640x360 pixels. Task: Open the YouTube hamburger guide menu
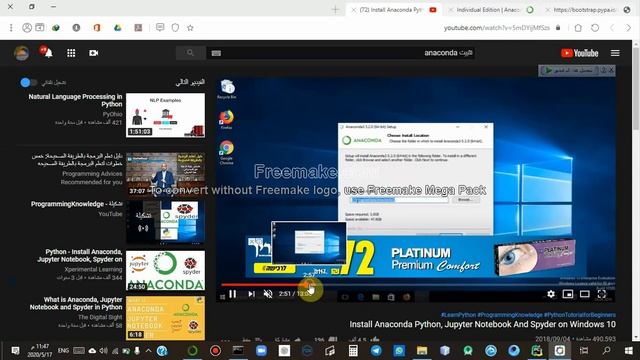tap(615, 53)
